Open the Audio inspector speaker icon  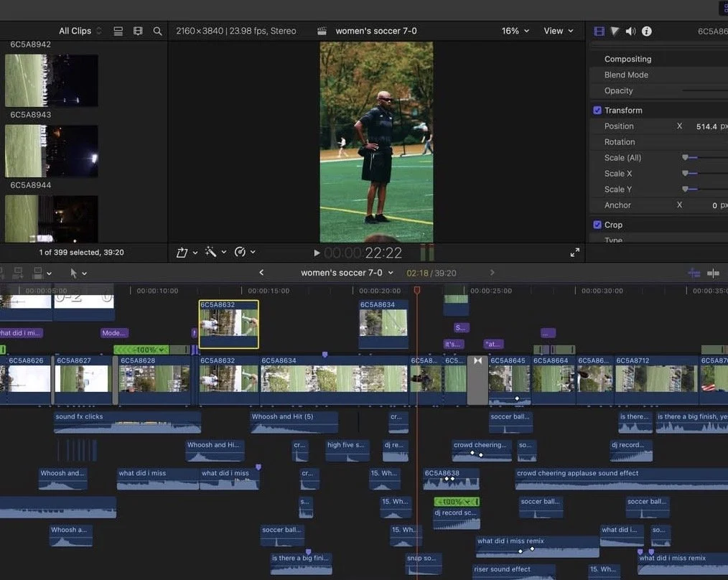point(630,31)
